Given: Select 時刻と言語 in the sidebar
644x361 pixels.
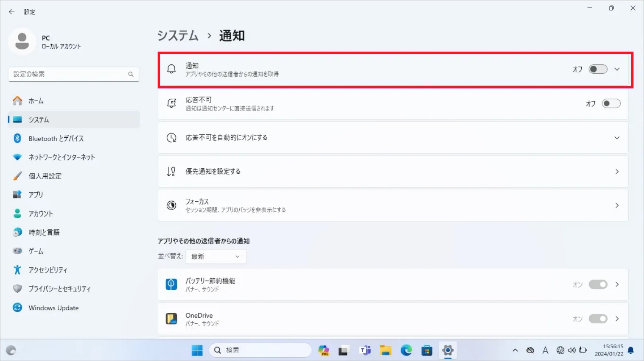Looking at the screenshot, I should (44, 232).
